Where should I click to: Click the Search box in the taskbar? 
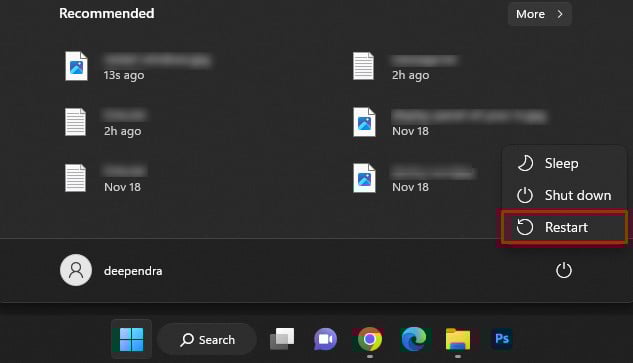207,340
